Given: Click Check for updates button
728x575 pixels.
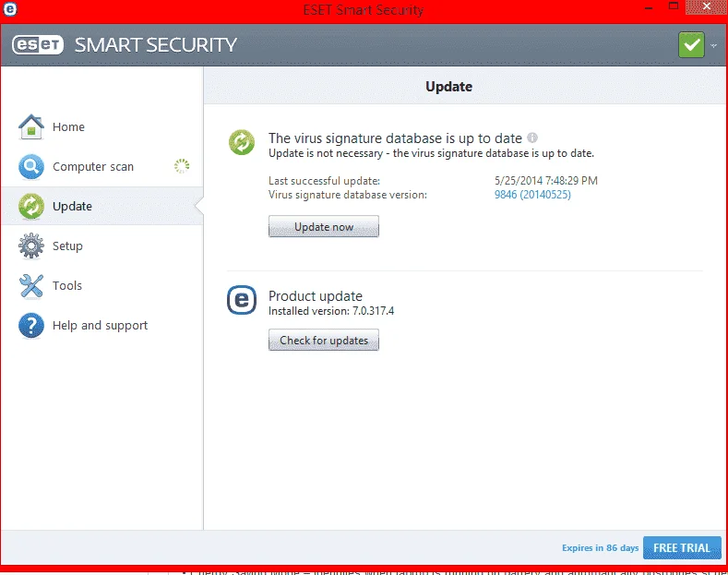Looking at the screenshot, I should click(x=324, y=340).
